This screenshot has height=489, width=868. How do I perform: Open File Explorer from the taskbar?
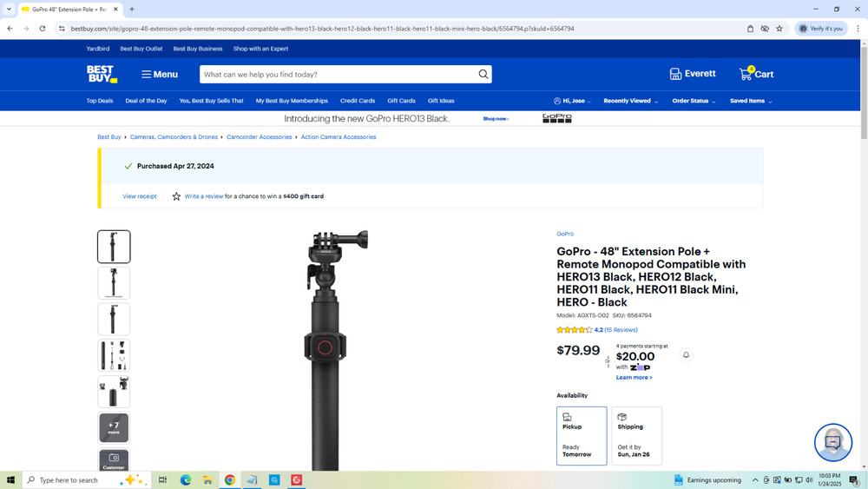point(207,480)
